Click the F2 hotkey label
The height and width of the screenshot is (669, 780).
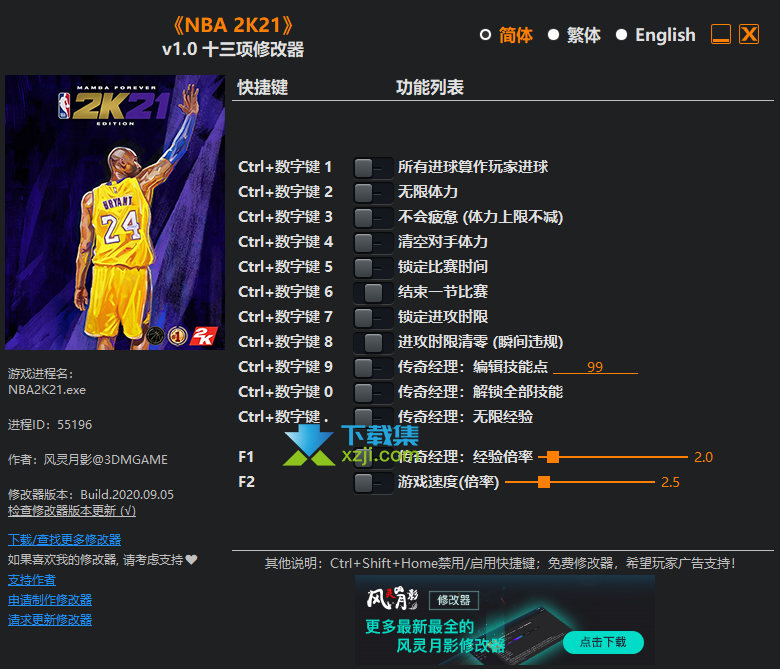(246, 482)
